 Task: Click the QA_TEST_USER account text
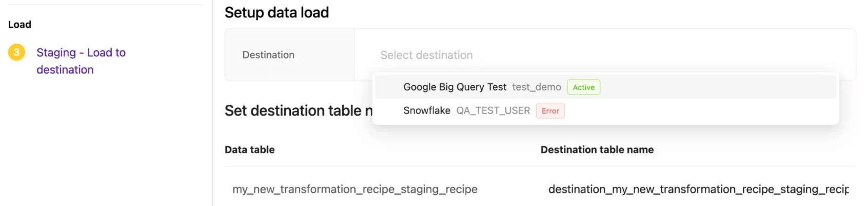click(493, 111)
